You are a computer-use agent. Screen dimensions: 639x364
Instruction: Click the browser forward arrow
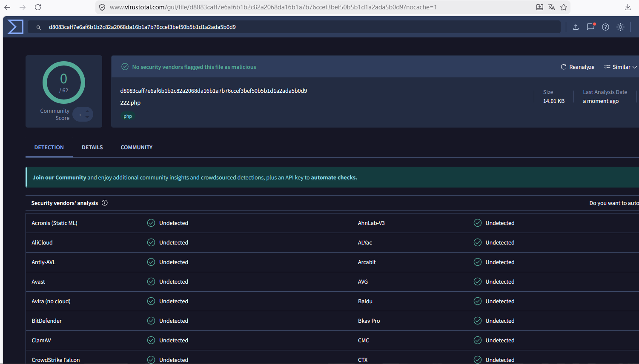coord(23,7)
